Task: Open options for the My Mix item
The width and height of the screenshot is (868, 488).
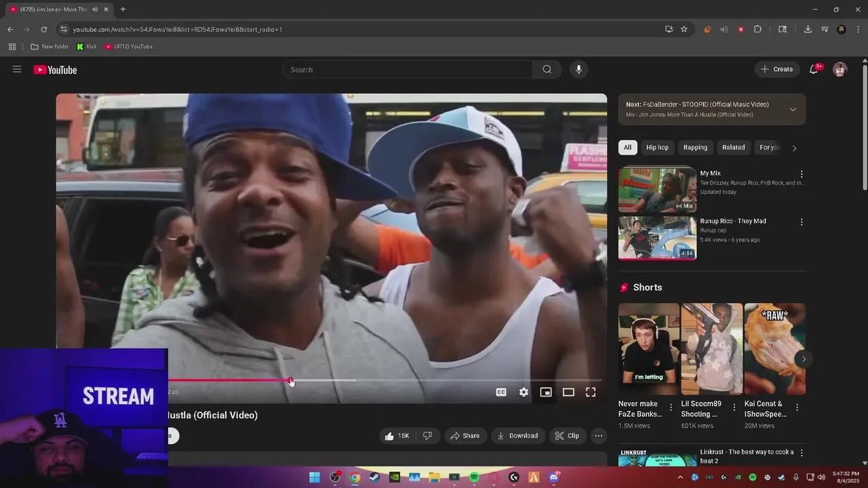Action: point(802,174)
